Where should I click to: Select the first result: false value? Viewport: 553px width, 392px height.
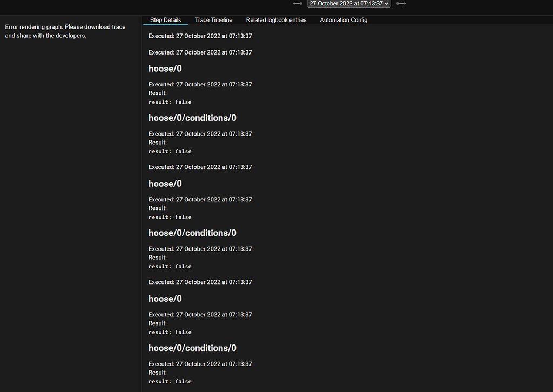(170, 102)
